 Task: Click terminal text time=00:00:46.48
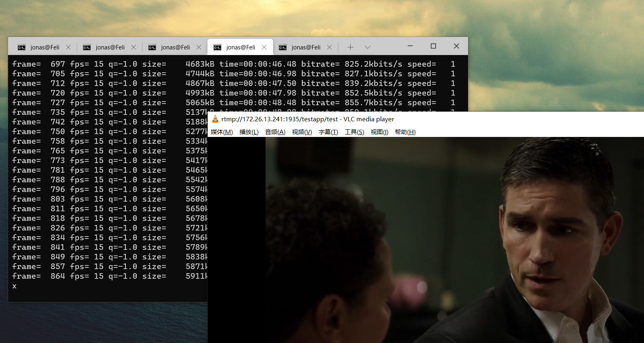tap(258, 64)
